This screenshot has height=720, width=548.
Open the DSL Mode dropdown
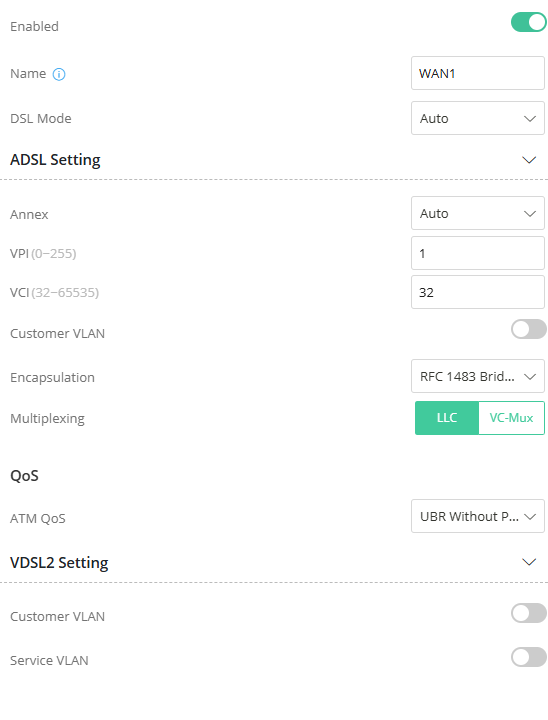click(478, 118)
